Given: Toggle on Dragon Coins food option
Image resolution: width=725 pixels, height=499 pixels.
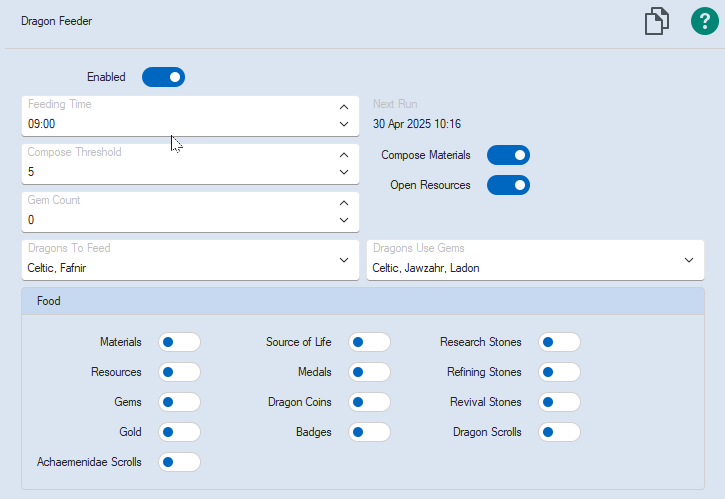Looking at the screenshot, I should 369,402.
